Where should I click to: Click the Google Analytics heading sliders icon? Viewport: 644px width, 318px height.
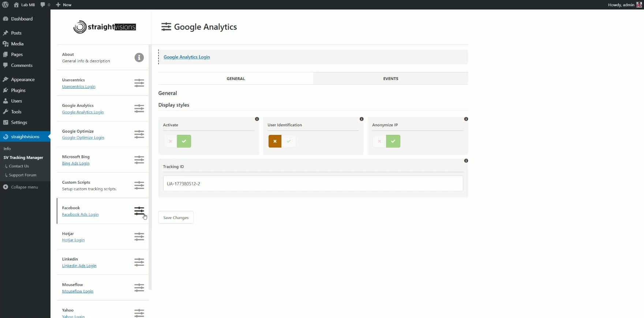(x=166, y=27)
